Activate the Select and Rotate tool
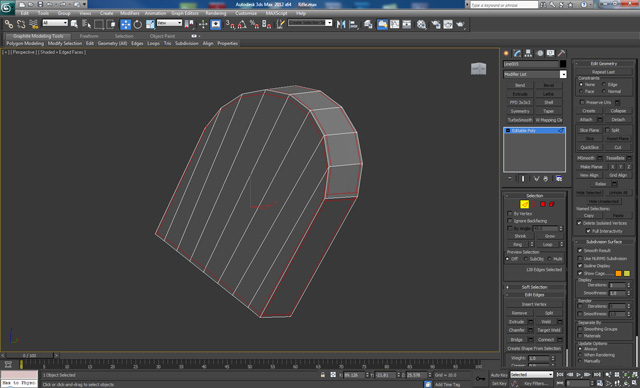The image size is (640, 388). pyautogui.click(x=138, y=24)
